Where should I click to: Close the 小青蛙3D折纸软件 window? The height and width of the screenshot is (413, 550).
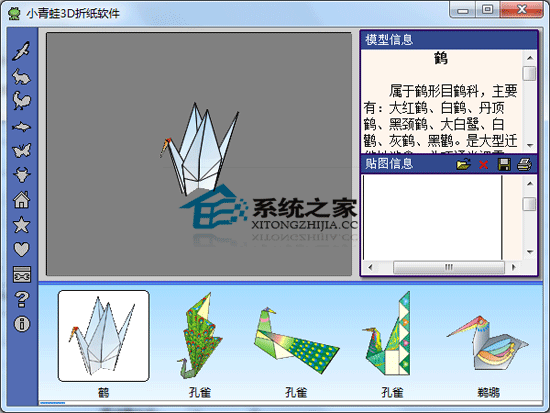pyautogui.click(x=522, y=9)
